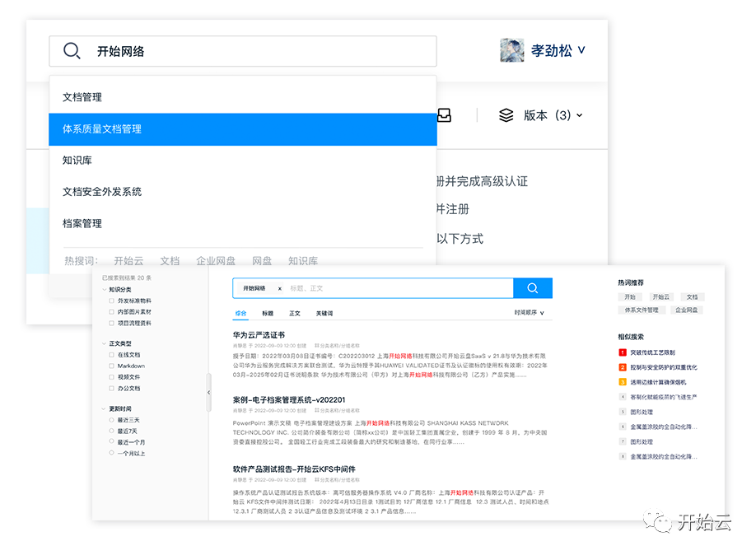Click the 体系文件管理 hot keyword tag
The image size is (756, 555).
[642, 310]
